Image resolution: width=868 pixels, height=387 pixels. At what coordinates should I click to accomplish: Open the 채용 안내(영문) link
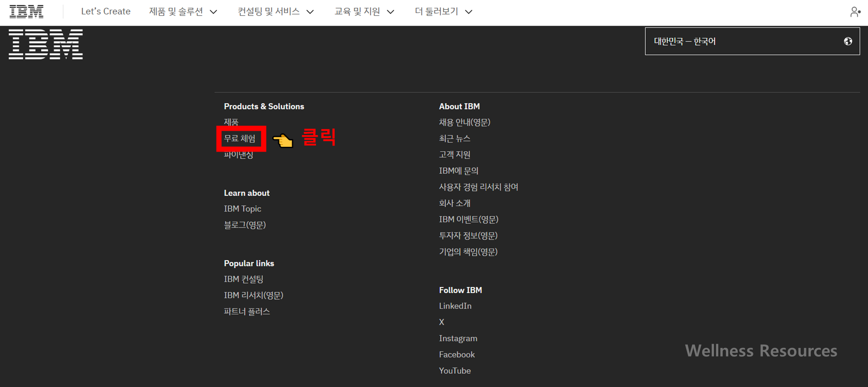tap(465, 122)
